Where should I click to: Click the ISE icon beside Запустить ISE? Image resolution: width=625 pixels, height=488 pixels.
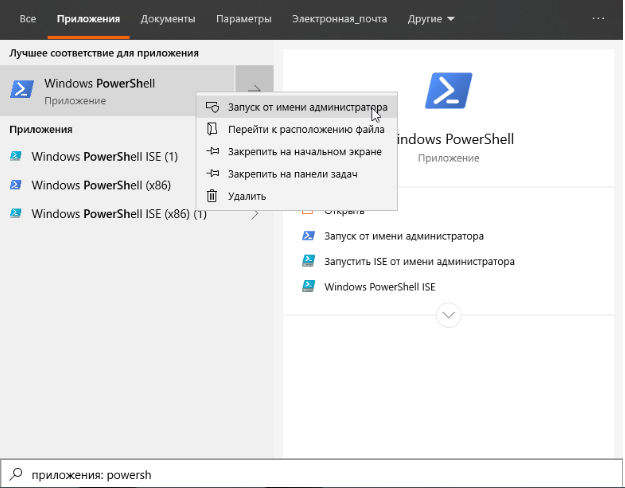308,261
